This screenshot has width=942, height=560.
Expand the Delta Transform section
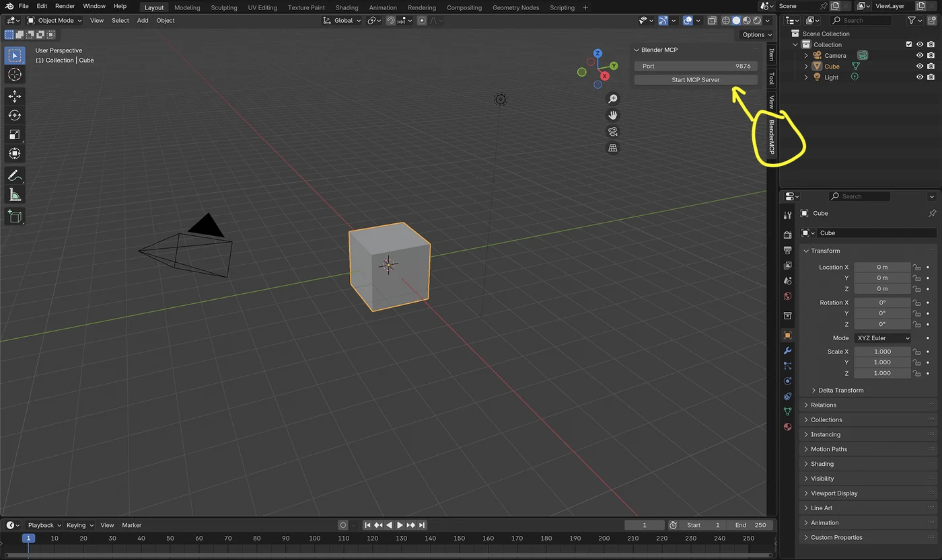[x=840, y=391]
